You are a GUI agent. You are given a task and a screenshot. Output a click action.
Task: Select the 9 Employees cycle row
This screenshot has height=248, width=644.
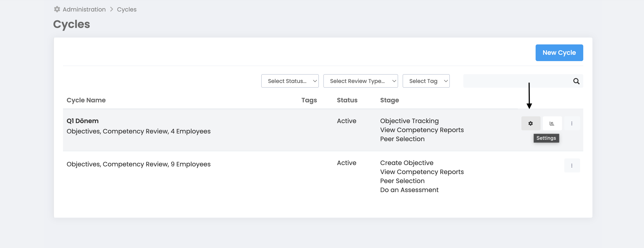coord(138,164)
